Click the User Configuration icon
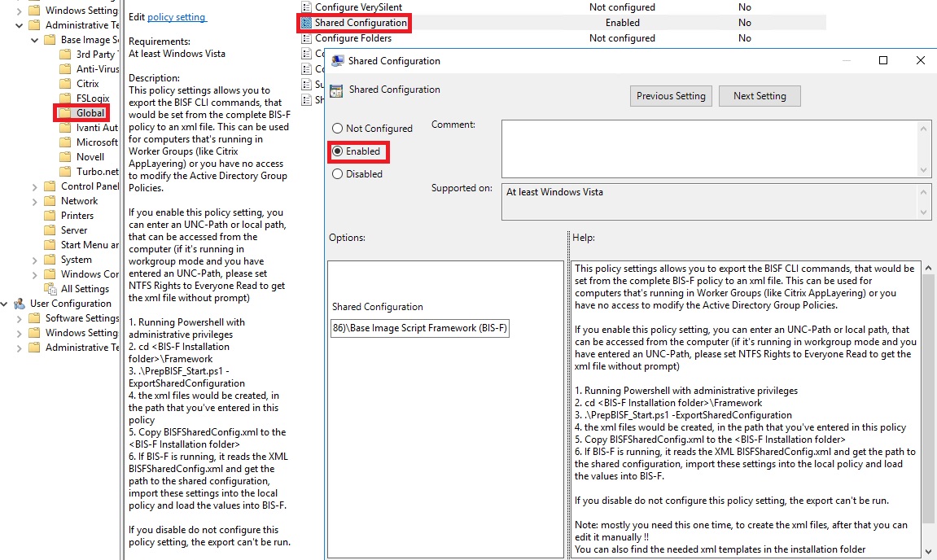This screenshot has width=937, height=560. pos(20,304)
